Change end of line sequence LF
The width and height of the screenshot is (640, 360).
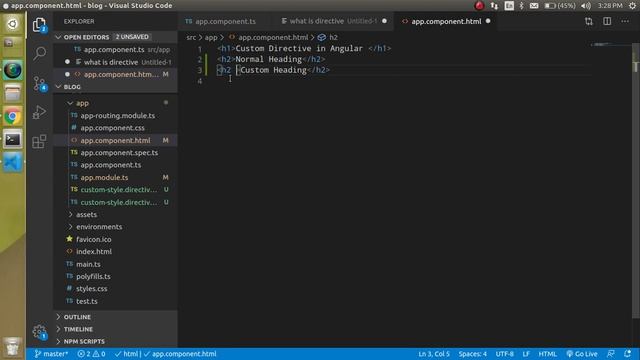point(526,354)
